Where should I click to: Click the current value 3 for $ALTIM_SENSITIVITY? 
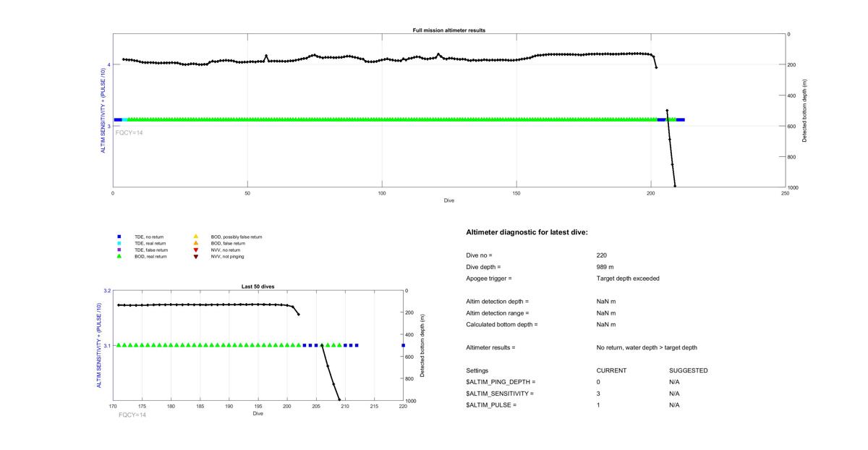point(599,394)
